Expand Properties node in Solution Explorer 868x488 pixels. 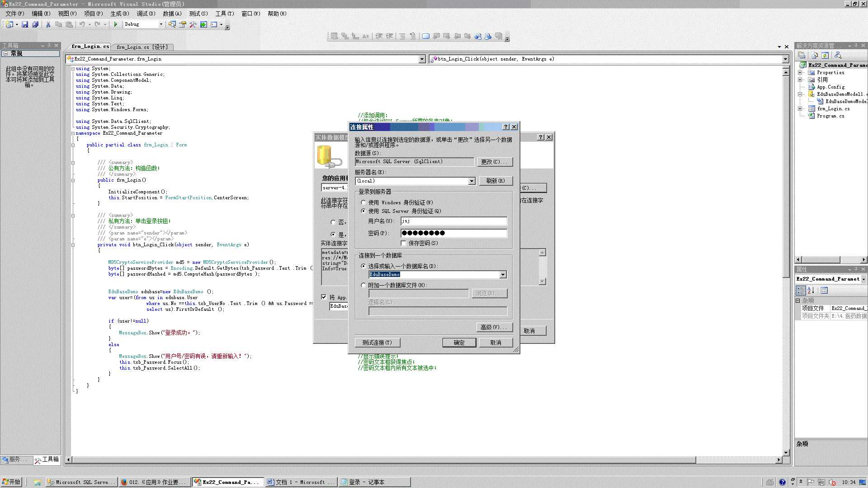click(x=800, y=73)
